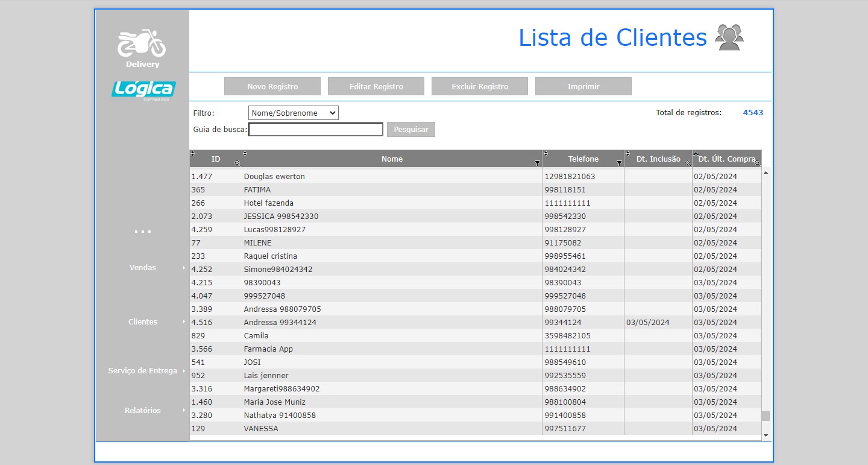Open the Telefone column filter dropdown arrow
The height and width of the screenshot is (465, 868).
click(x=619, y=163)
